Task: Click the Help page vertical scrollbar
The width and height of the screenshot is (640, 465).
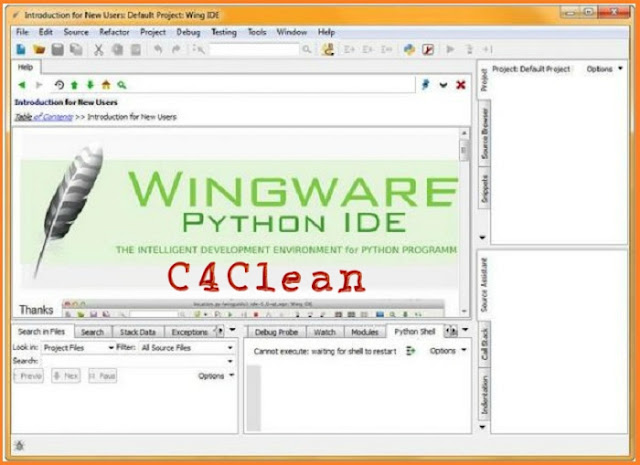Action: coord(464,222)
